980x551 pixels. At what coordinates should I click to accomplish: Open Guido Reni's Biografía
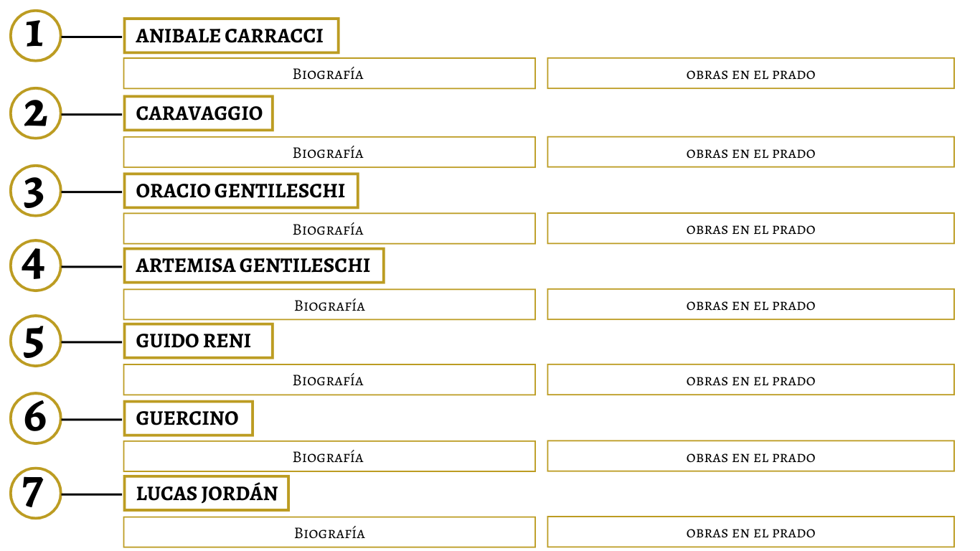(329, 380)
